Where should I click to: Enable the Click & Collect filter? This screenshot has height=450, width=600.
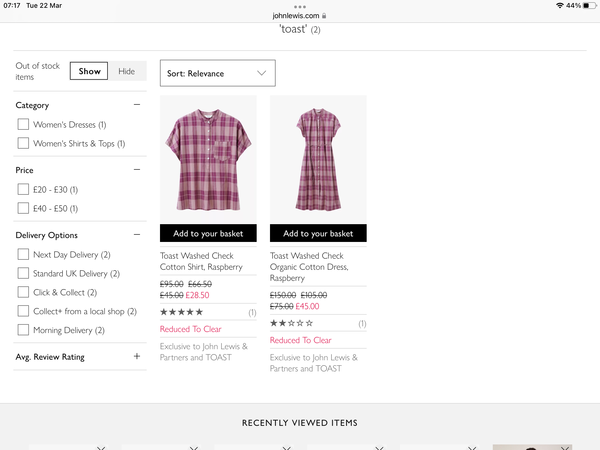[23, 292]
